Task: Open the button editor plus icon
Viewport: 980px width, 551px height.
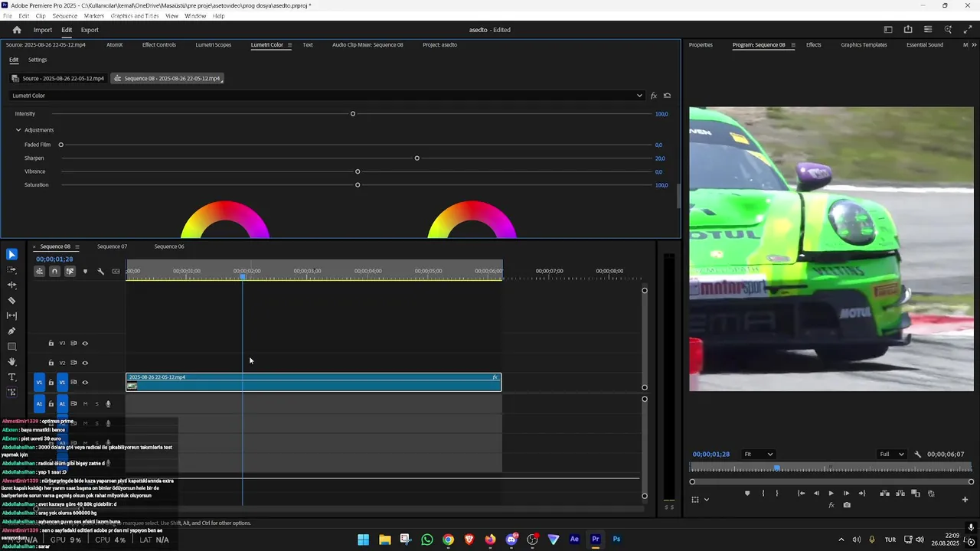Action: tap(965, 500)
